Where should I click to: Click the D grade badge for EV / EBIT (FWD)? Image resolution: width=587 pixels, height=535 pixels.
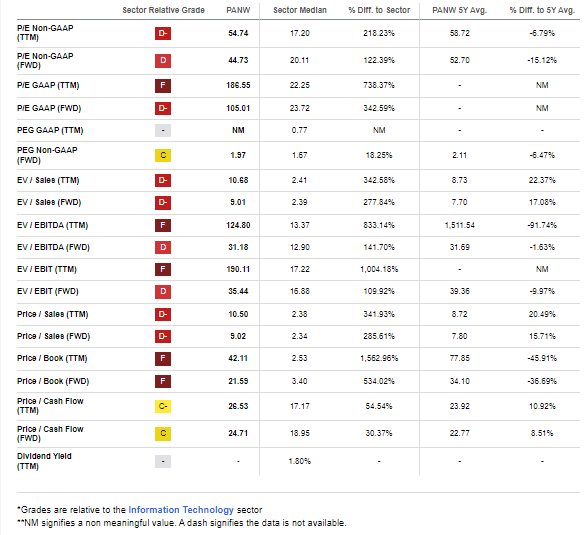point(163,291)
